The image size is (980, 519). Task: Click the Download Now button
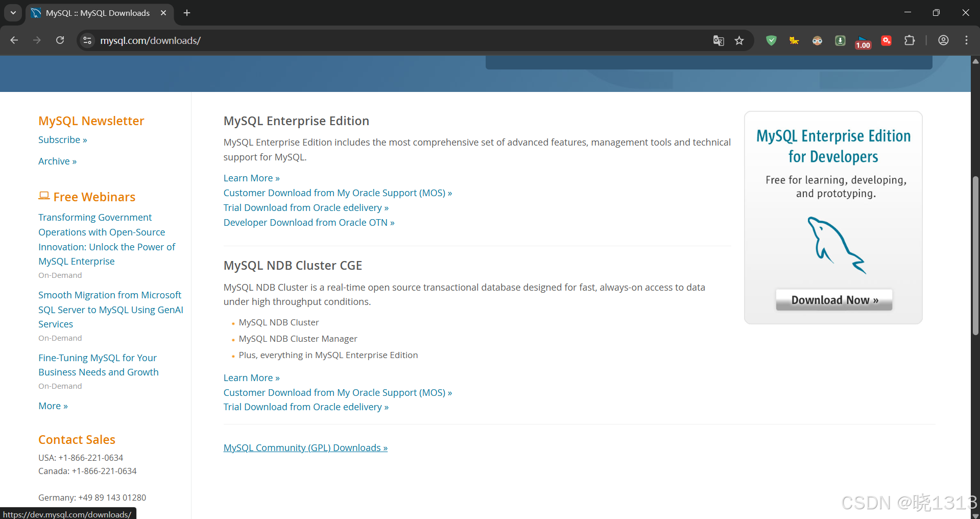pyautogui.click(x=834, y=300)
